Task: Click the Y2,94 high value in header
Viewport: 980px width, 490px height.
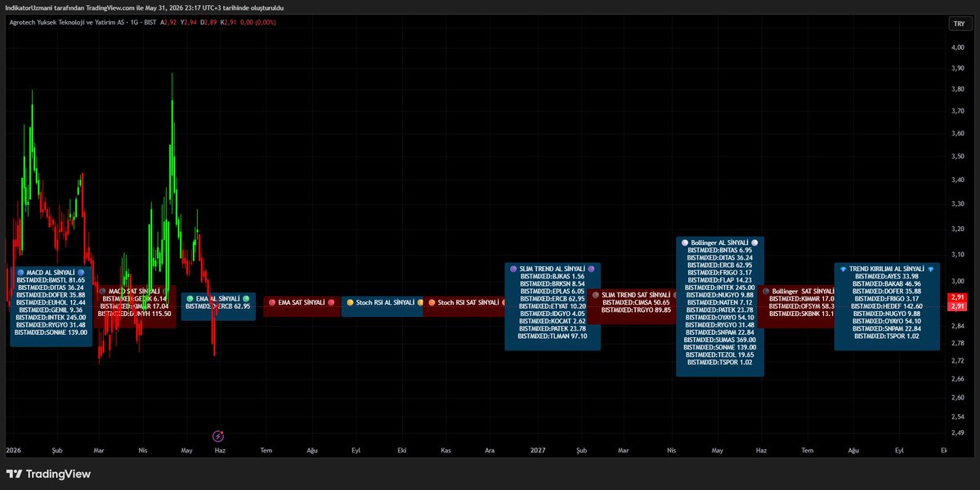Action: coord(188,23)
